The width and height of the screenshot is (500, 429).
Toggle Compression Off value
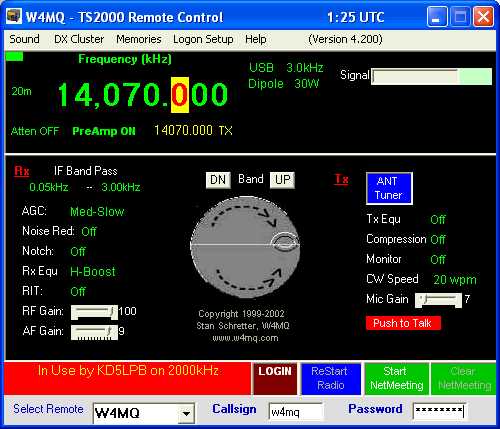click(438, 239)
